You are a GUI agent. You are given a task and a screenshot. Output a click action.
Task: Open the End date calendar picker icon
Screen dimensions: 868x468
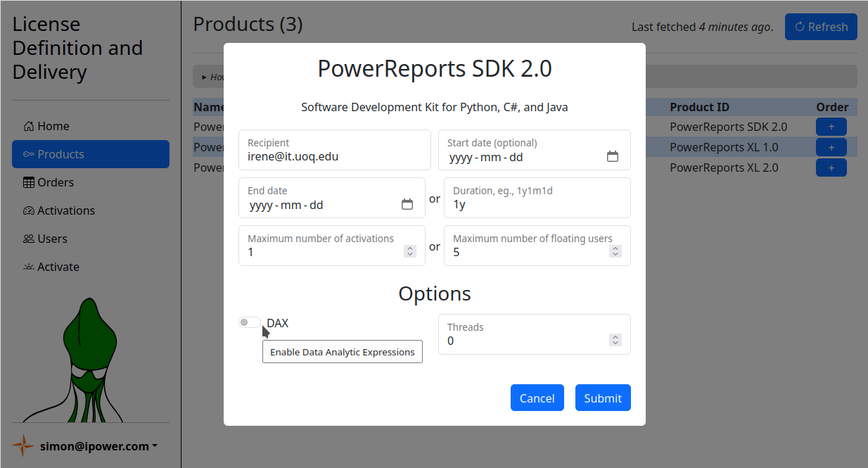pos(407,205)
